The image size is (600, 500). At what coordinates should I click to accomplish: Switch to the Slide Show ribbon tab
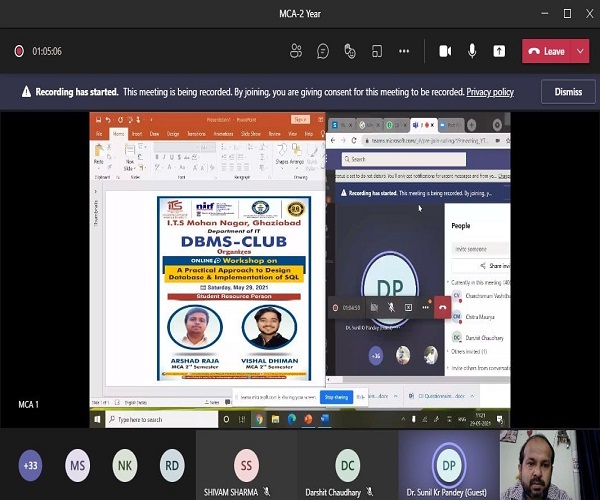[251, 134]
